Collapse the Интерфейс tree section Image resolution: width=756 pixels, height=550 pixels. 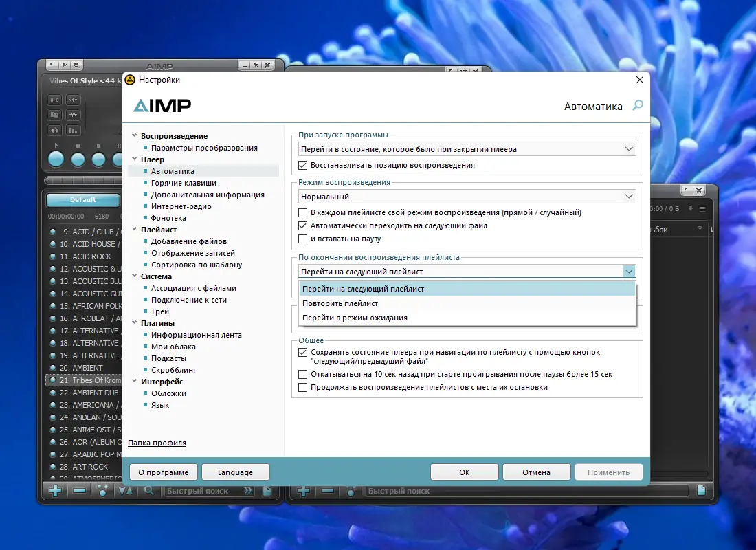[x=135, y=382]
